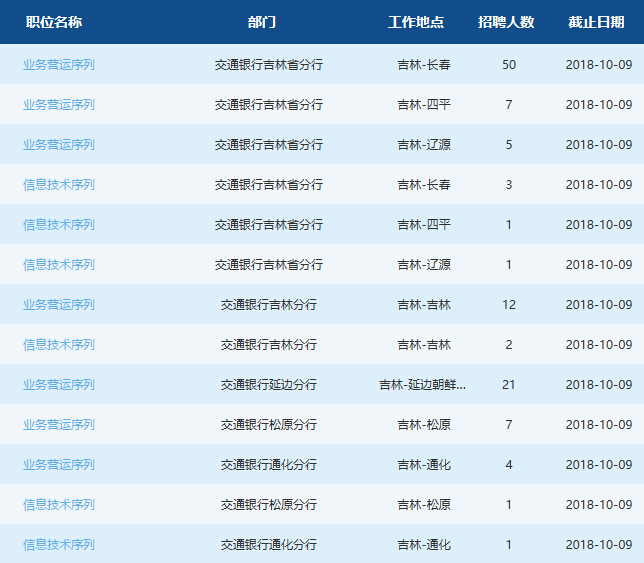Image resolution: width=644 pixels, height=563 pixels.
Task: Select the 吉林-长春 cell in the 50-openings row
Action: 424,64
